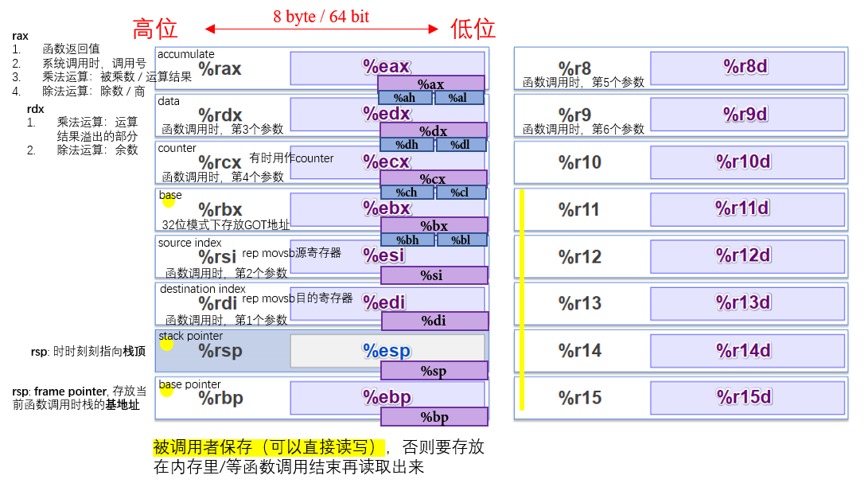Image resolution: width=868 pixels, height=487 pixels.
Task: Click the %cx register box
Action: click(434, 178)
